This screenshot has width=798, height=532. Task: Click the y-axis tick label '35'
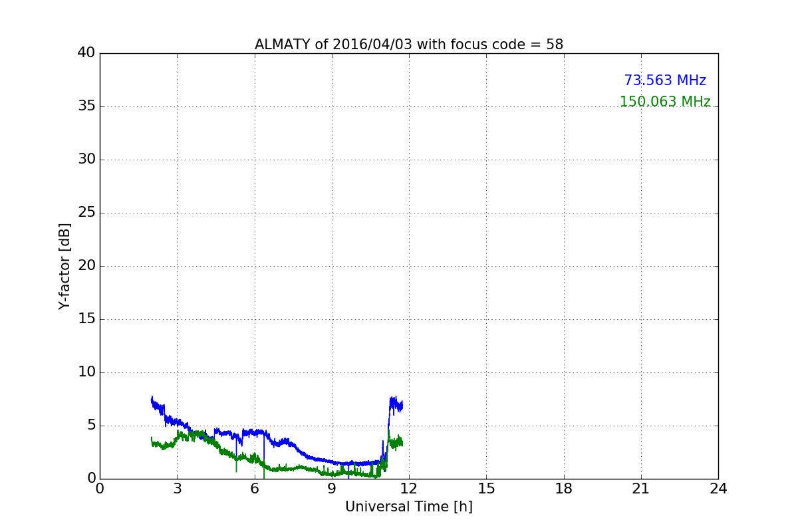pyautogui.click(x=86, y=106)
